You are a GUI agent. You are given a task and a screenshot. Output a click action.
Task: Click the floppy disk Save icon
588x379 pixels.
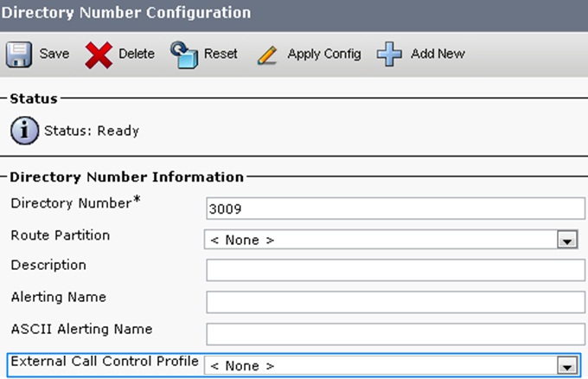point(19,55)
